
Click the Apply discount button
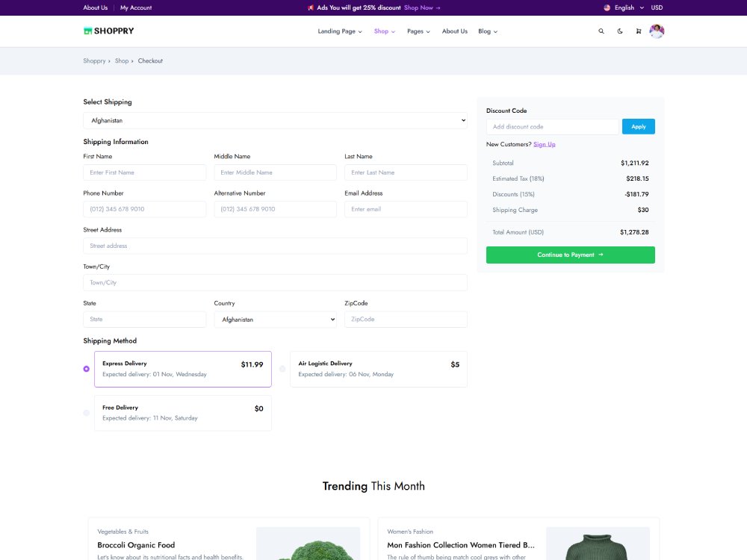click(x=638, y=127)
